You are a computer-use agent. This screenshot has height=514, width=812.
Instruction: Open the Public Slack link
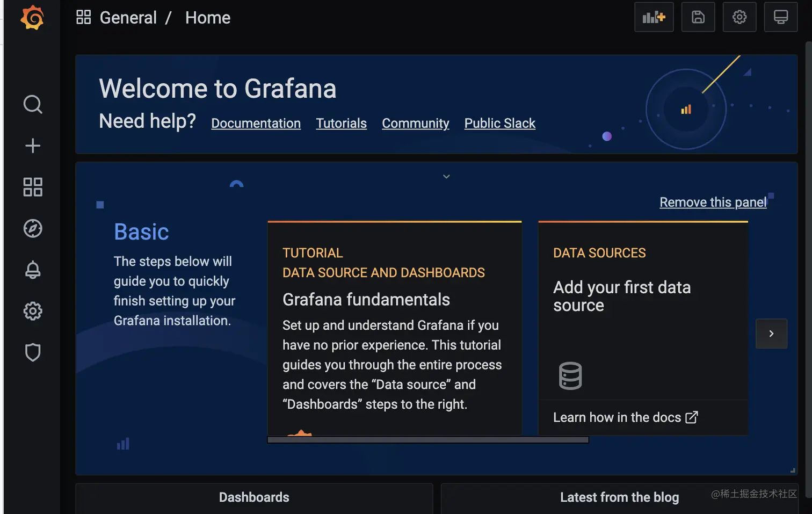click(x=499, y=123)
